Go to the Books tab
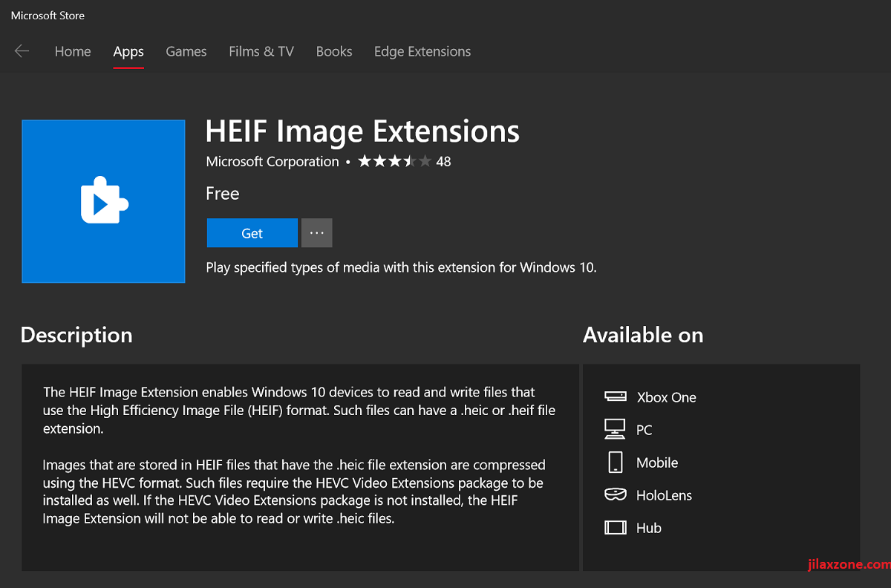The width and height of the screenshot is (891, 588). point(334,51)
